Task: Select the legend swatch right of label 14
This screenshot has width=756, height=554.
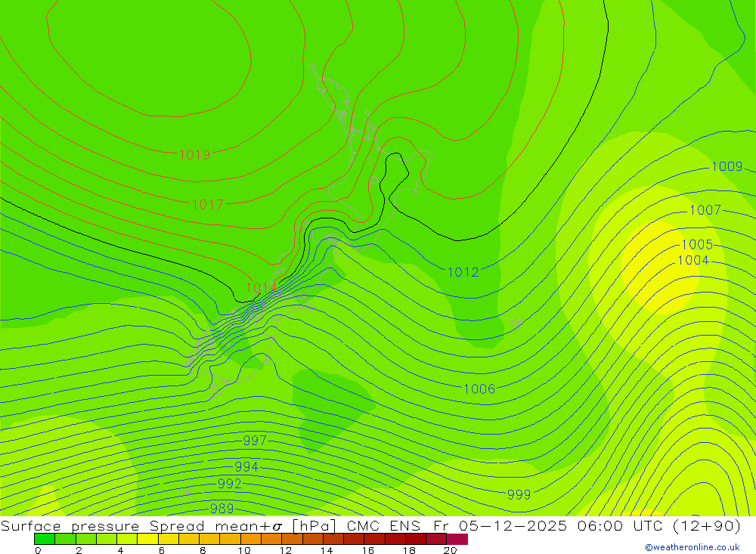Action: click(333, 539)
